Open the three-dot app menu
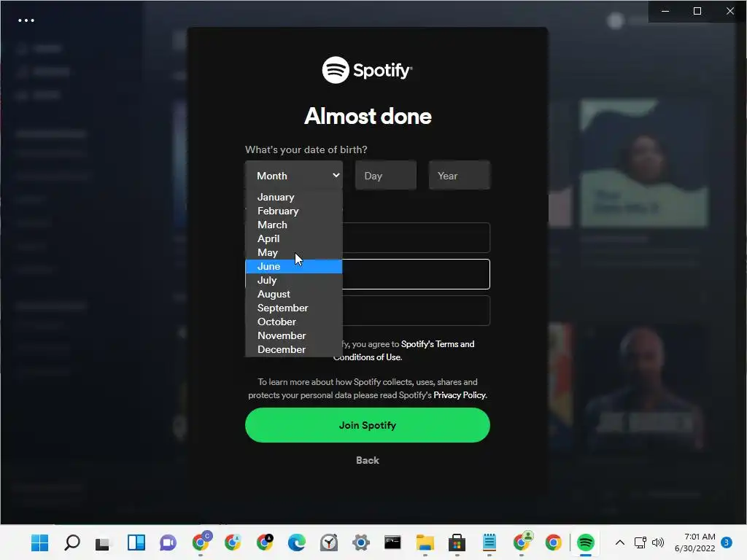The height and width of the screenshot is (560, 747). click(26, 20)
